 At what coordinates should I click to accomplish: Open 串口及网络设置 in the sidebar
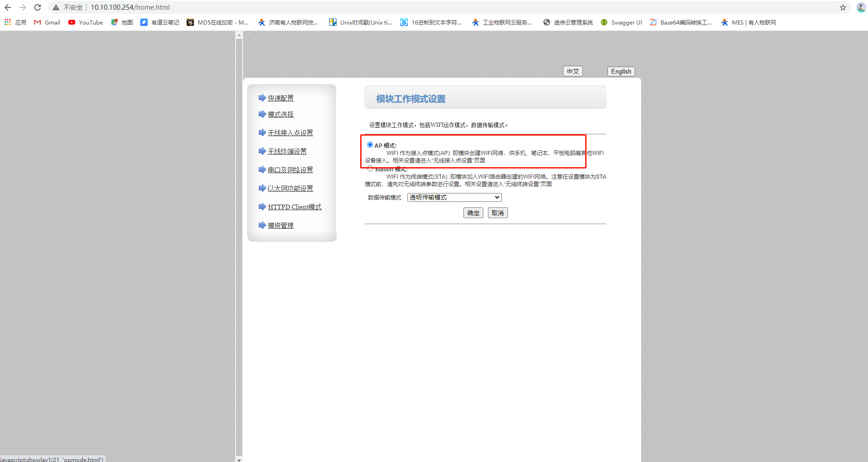tap(290, 170)
